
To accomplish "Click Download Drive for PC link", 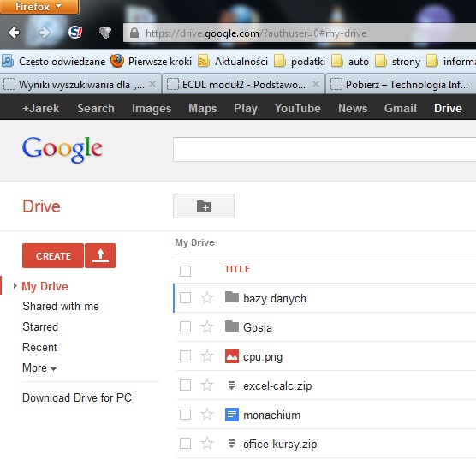I will (77, 397).
